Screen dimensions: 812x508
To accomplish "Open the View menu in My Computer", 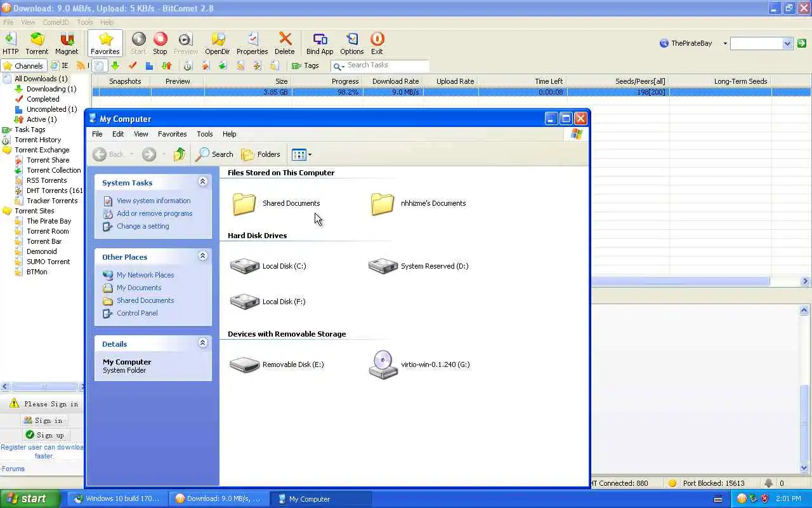I will [141, 134].
